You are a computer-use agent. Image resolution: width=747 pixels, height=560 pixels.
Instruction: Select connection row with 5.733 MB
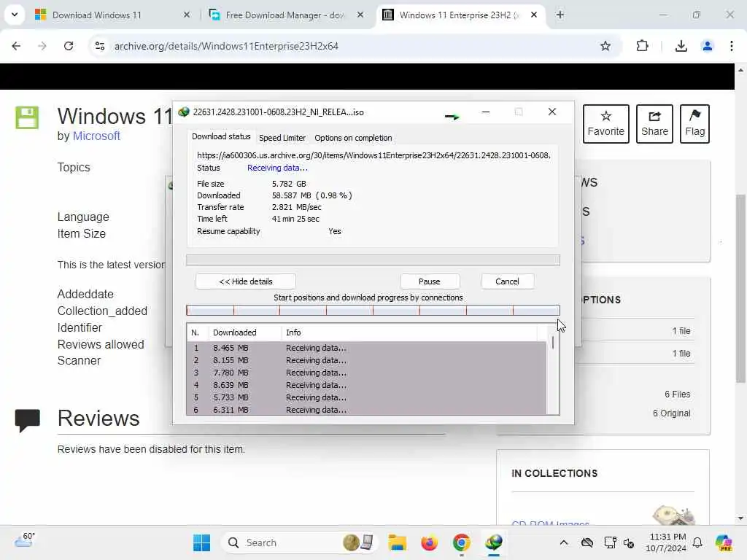366,397
